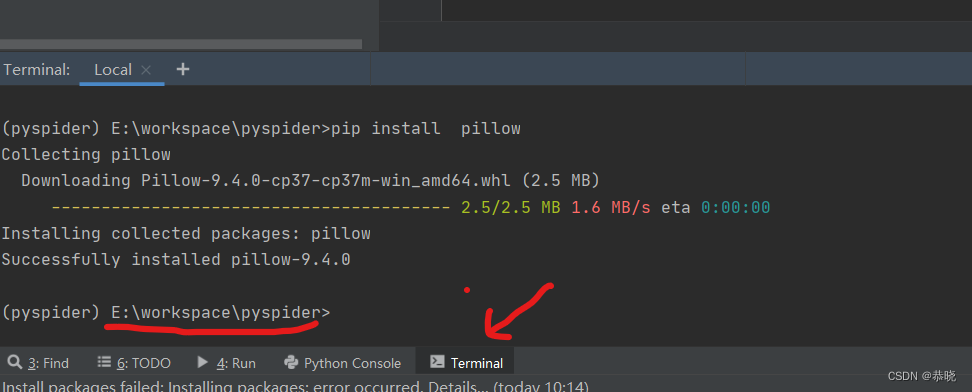The width and height of the screenshot is (972, 392).
Task: Open the Python Console tool window label
Action: pyautogui.click(x=352, y=363)
